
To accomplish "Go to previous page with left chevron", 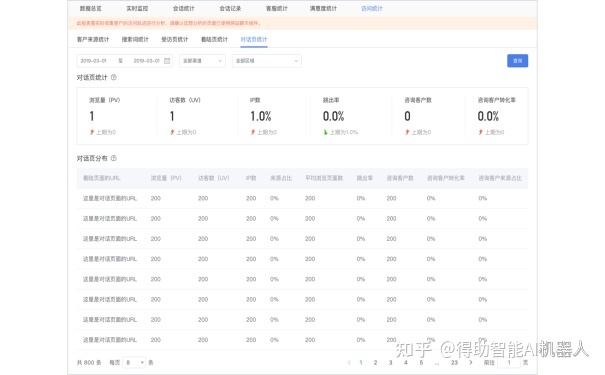I will click(x=349, y=362).
